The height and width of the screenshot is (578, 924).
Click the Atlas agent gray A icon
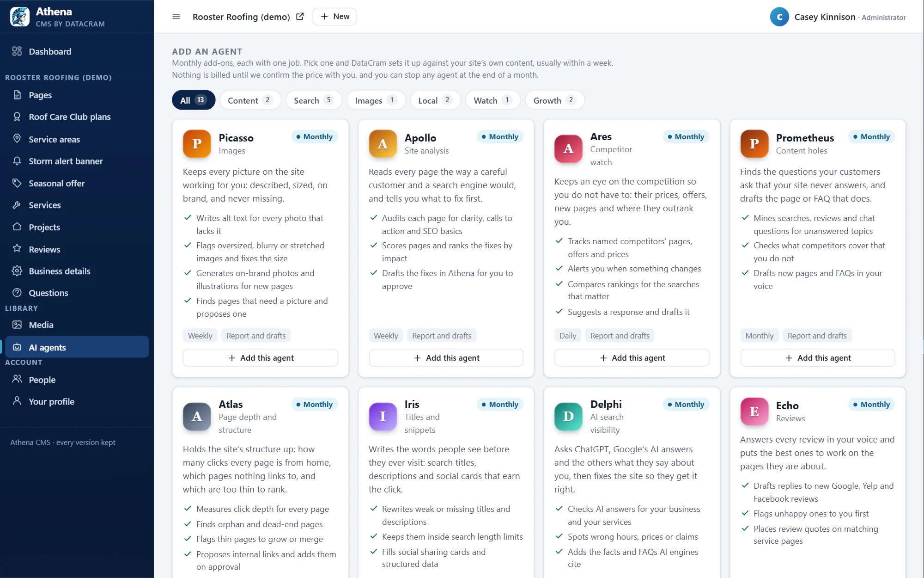197,416
